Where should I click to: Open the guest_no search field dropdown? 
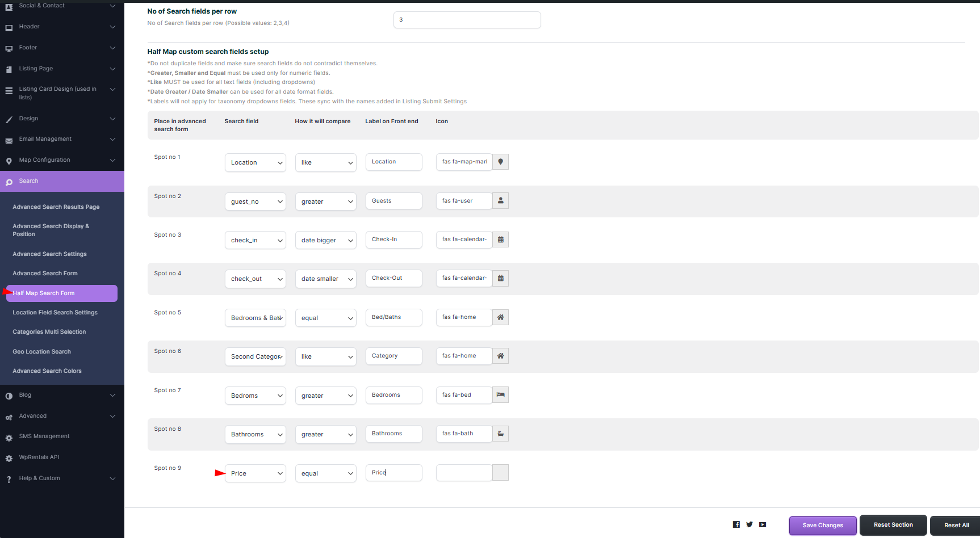coord(256,201)
